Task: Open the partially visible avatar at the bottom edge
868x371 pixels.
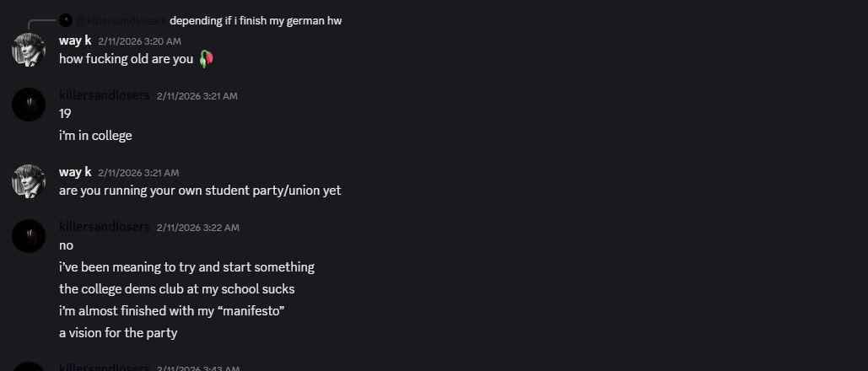Action: 29,367
